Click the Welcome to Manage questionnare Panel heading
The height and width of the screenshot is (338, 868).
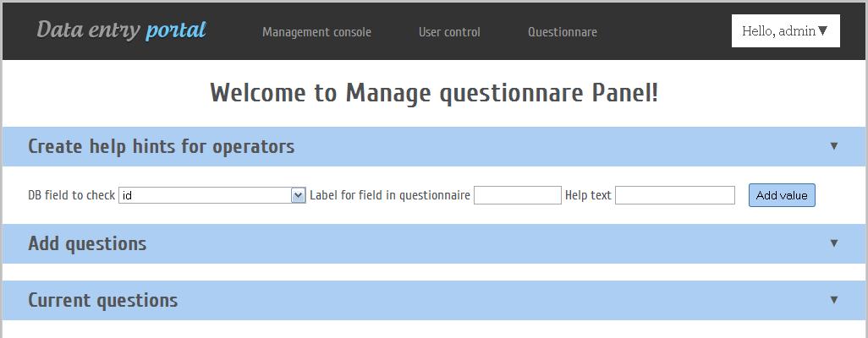point(434,93)
